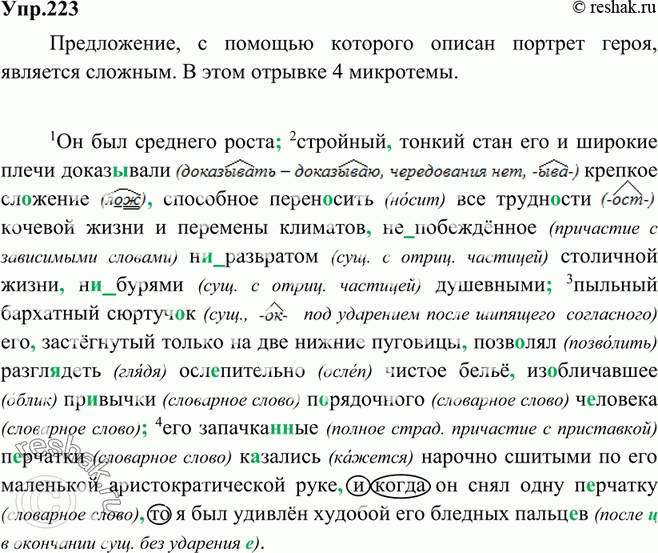
Task: Click the word 'порядочного'
Action: (365, 400)
